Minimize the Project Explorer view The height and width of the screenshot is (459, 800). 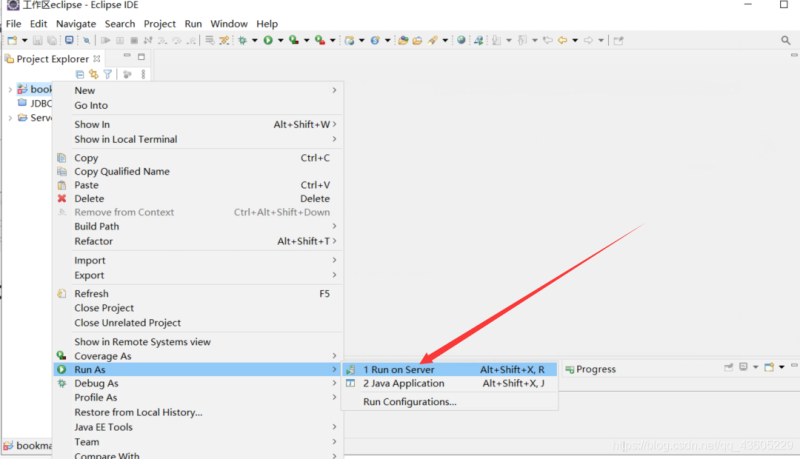pyautogui.click(x=127, y=56)
